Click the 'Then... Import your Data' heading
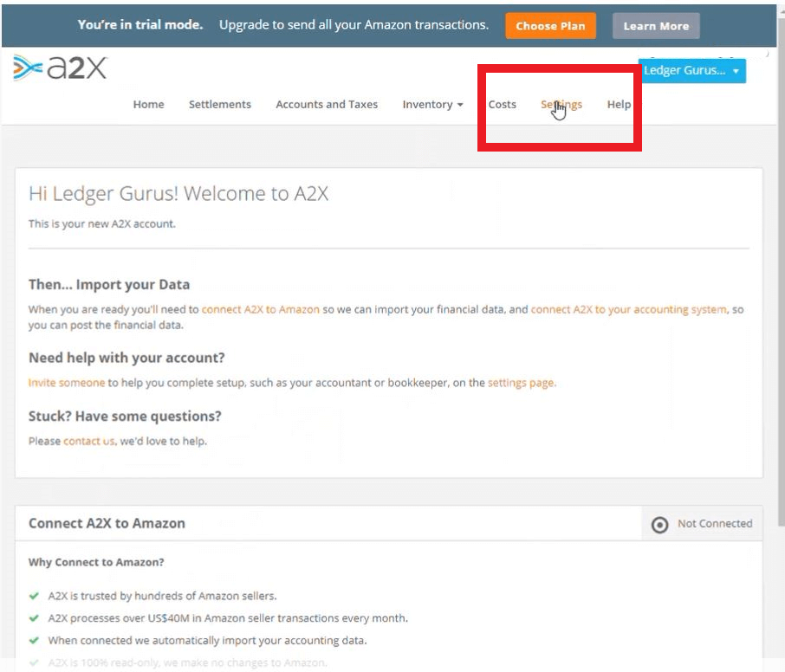 (109, 284)
